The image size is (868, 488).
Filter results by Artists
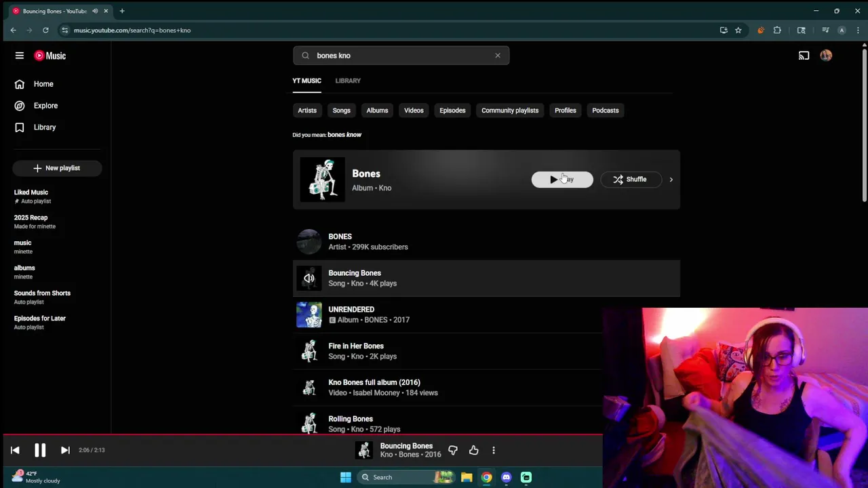(307, 110)
